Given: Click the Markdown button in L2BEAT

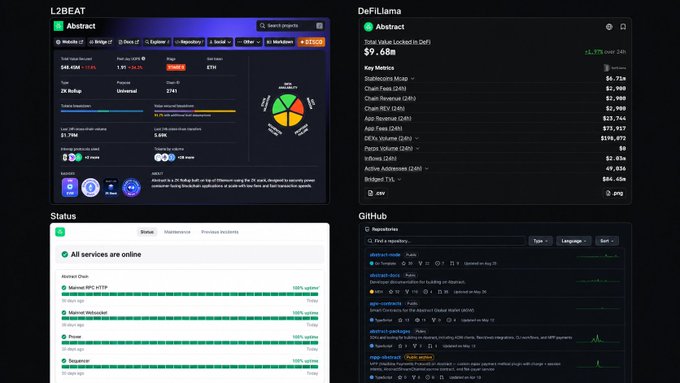Looking at the screenshot, I should point(280,42).
